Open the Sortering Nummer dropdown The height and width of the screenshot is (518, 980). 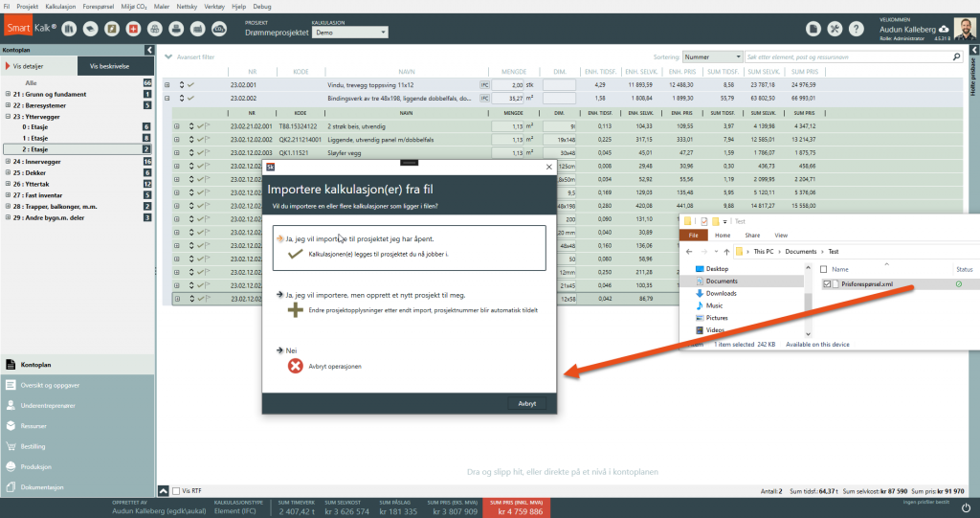point(712,56)
